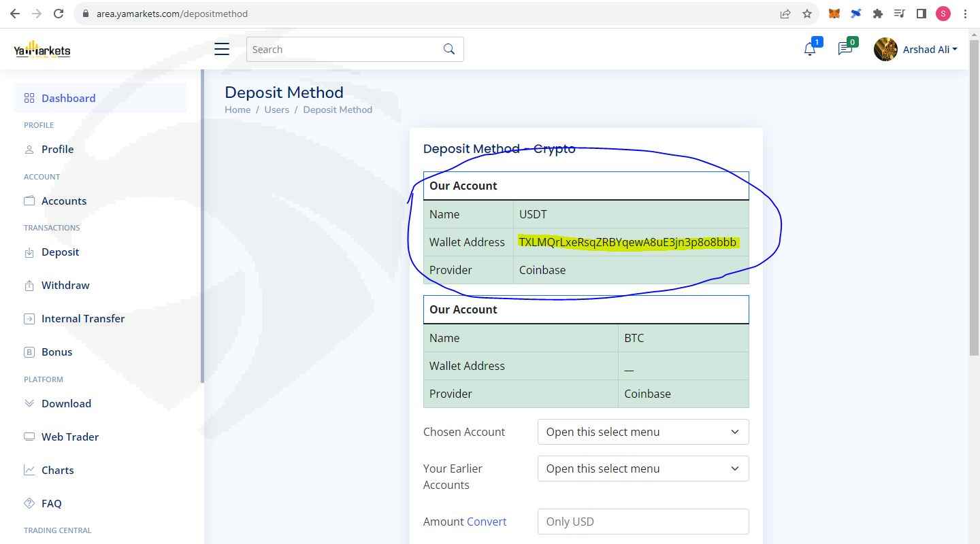Bookmark this page with star icon
Image resolution: width=980 pixels, height=544 pixels.
pos(807,14)
